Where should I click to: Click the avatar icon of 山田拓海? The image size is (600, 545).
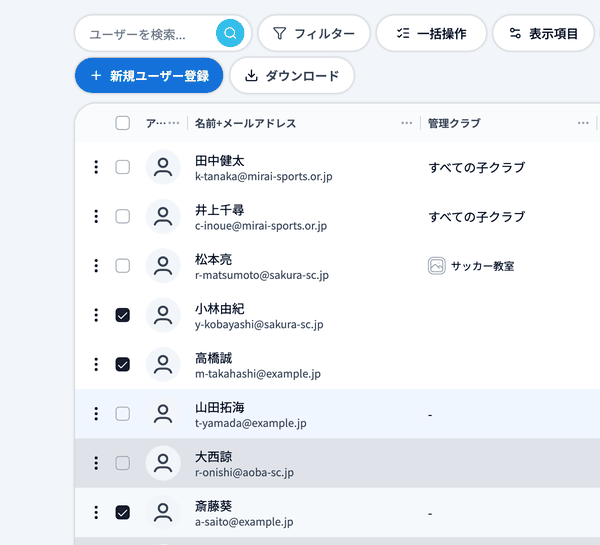click(163, 414)
